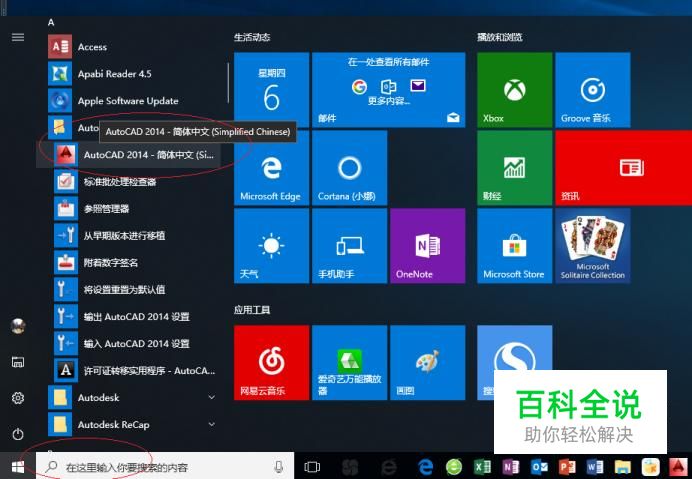692x479 pixels.
Task: Open Word from the taskbar
Action: [x=595, y=467]
